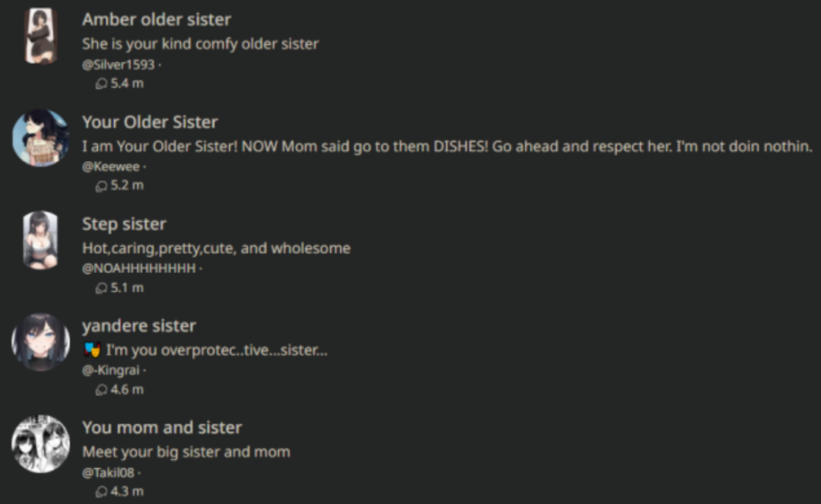Screen dimensions: 821x504
Task: Go to @NOAHHHHHHHH creator profile
Action: [139, 268]
